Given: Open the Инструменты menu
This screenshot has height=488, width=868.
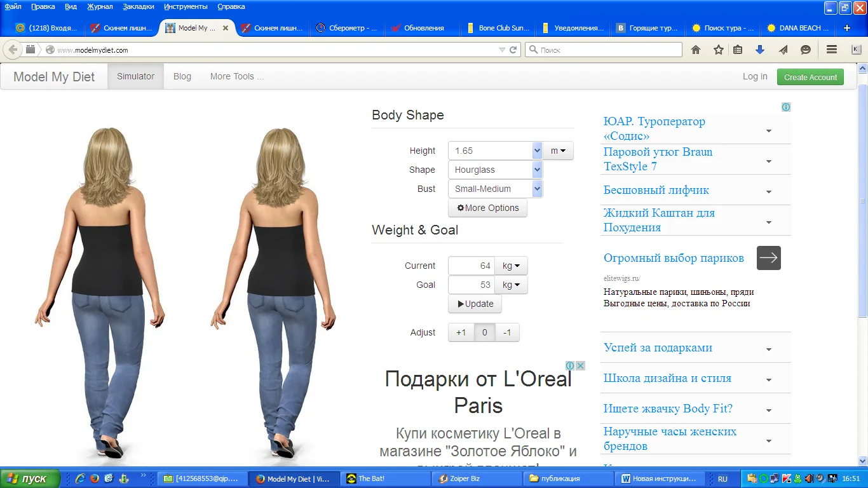Looking at the screenshot, I should [186, 6].
